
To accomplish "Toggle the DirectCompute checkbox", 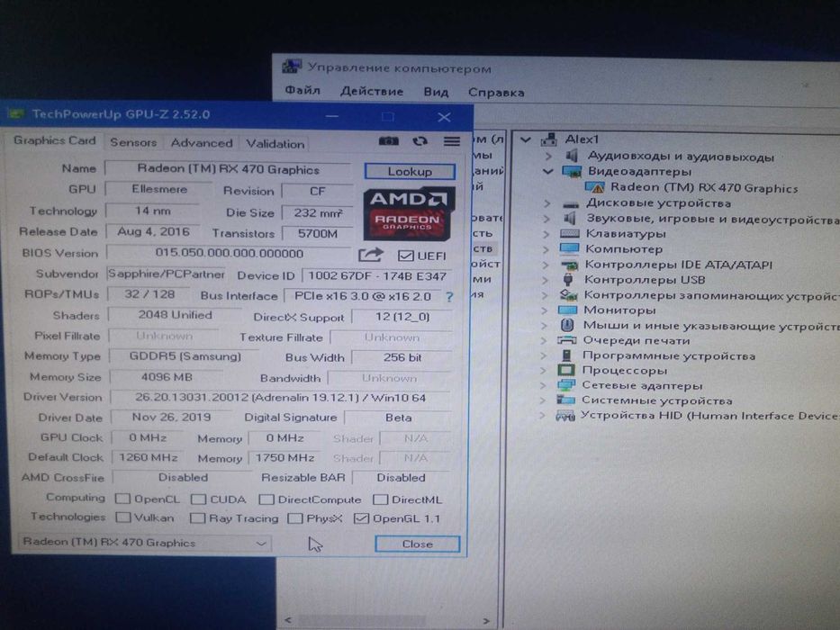I will pos(266,499).
